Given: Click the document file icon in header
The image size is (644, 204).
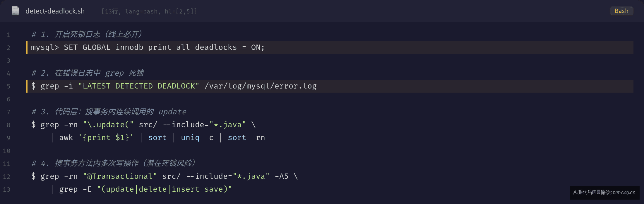Looking at the screenshot, I should 16,11.
